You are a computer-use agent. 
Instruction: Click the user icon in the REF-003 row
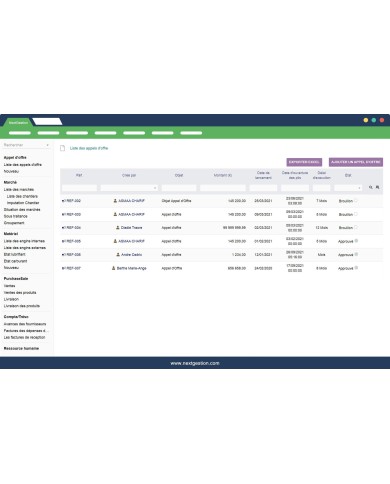(x=115, y=214)
